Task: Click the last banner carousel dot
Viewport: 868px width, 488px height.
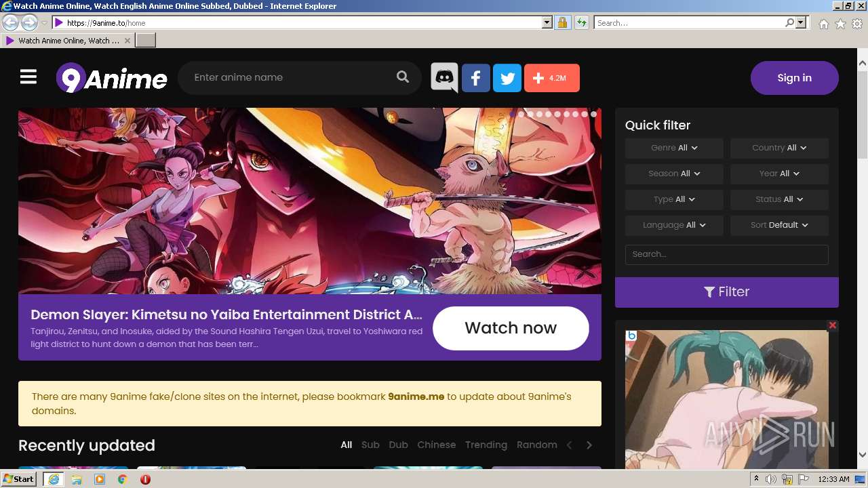Action: pos(593,115)
